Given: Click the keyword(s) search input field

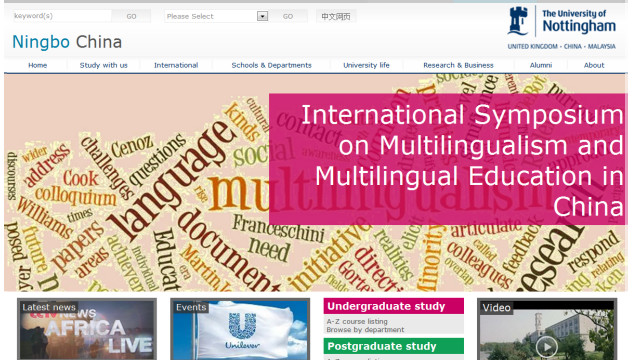Looking at the screenshot, I should point(62,16).
